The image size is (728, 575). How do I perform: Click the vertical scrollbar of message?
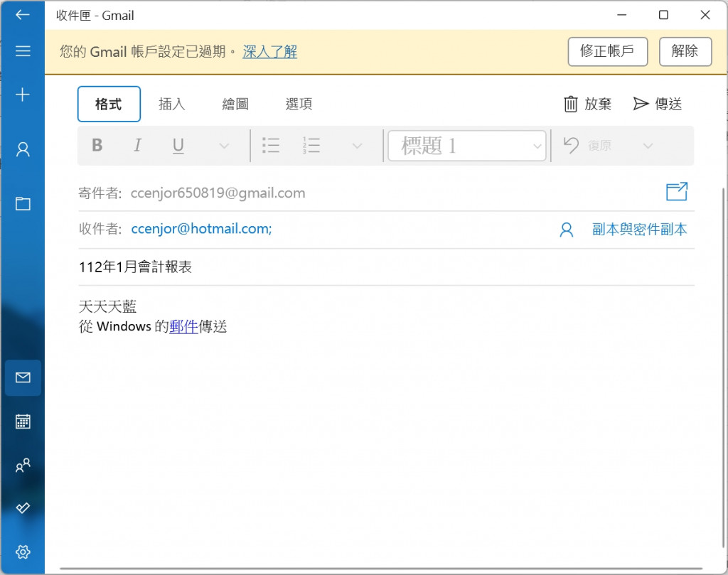724,367
